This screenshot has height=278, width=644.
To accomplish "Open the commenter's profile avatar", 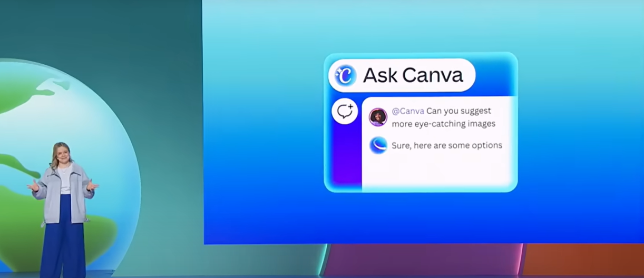I will (378, 117).
